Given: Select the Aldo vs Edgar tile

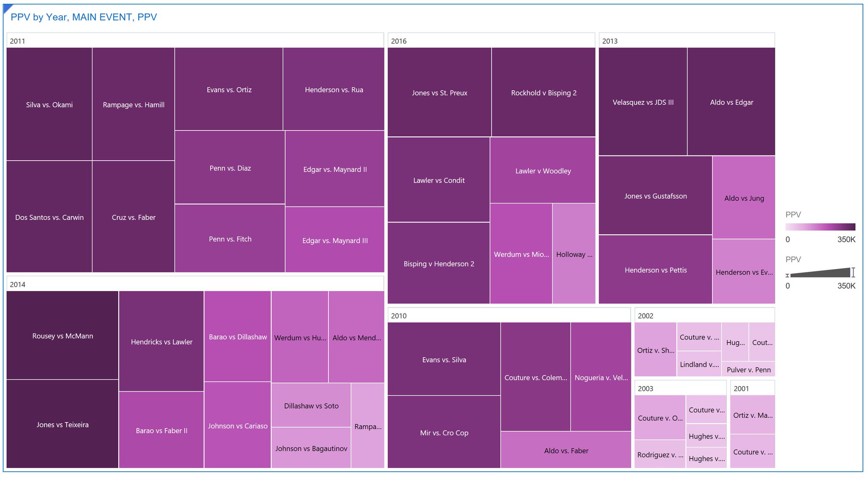Looking at the screenshot, I should pos(731,101).
